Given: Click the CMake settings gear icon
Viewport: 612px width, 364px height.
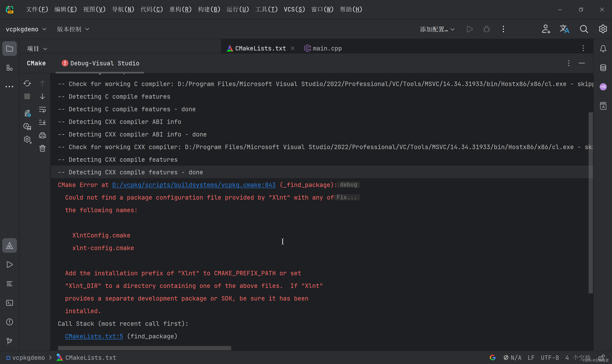Looking at the screenshot, I should (27, 140).
